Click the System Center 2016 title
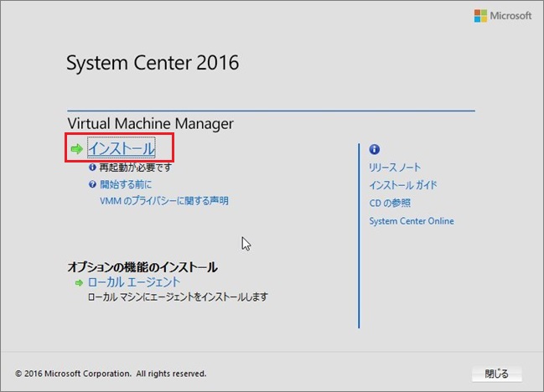Screen dimensions: 544x392 pyautogui.click(x=153, y=64)
